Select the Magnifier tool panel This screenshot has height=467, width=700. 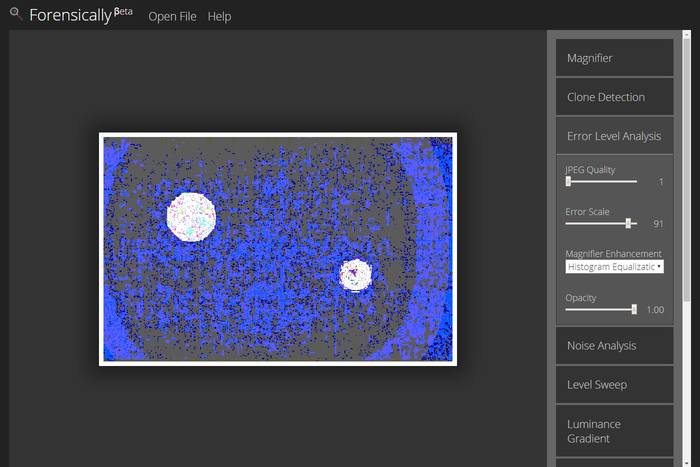click(x=614, y=58)
